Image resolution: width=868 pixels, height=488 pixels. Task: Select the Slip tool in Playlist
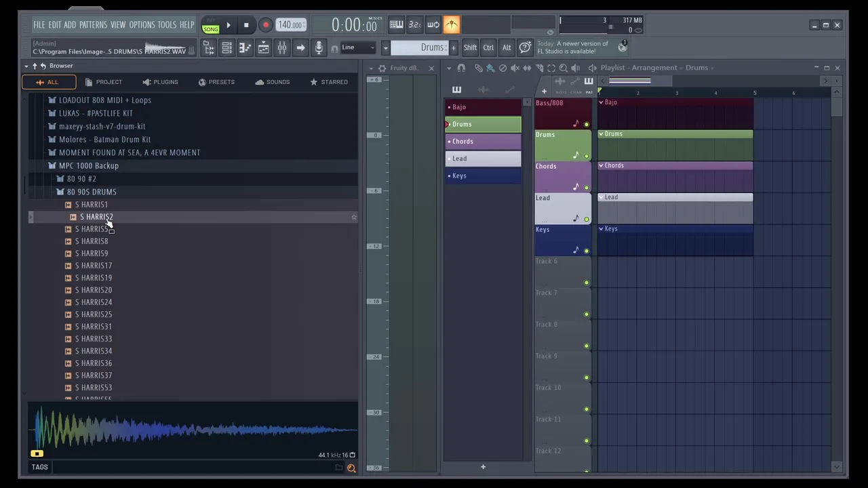click(527, 68)
